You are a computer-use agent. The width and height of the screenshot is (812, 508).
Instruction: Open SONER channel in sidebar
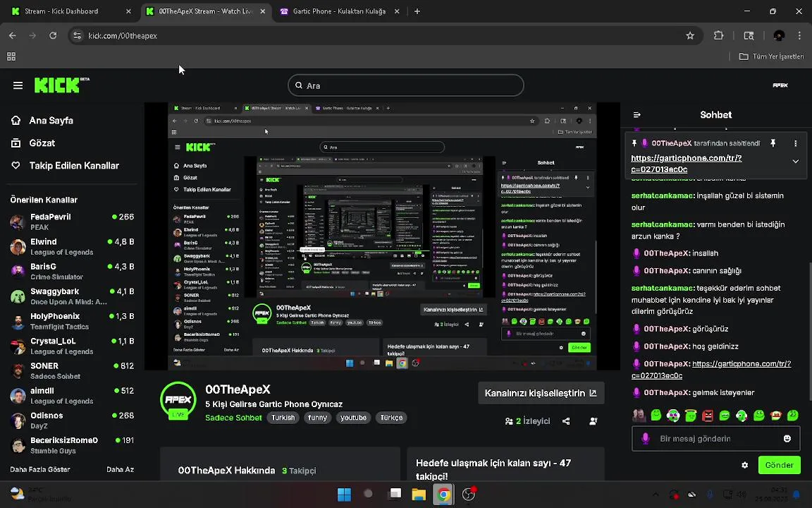tap(72, 371)
